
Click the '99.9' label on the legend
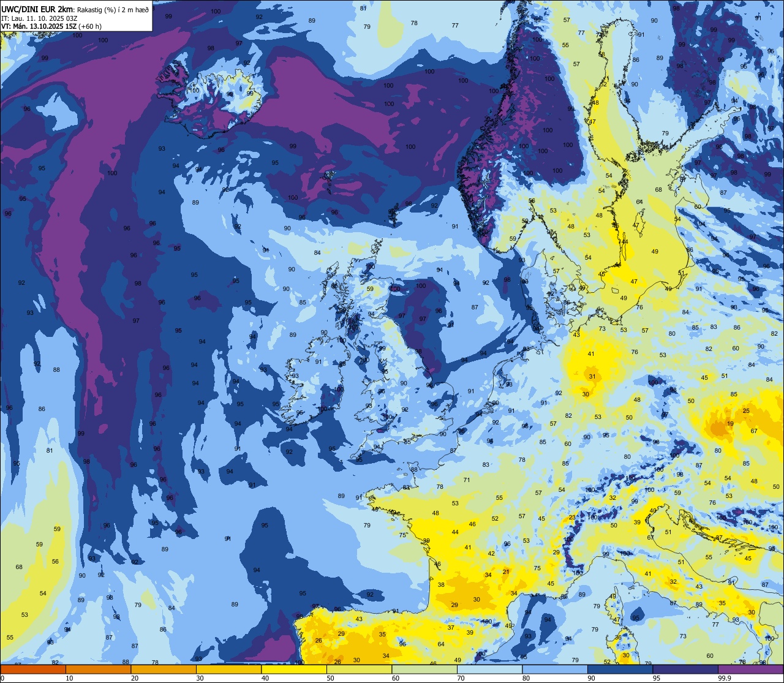pos(725,678)
